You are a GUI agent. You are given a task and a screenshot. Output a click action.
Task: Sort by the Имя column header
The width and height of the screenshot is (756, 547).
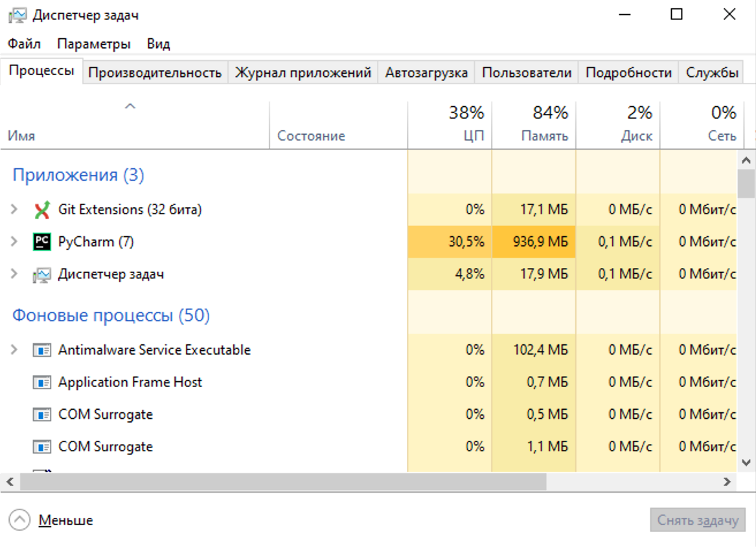135,126
